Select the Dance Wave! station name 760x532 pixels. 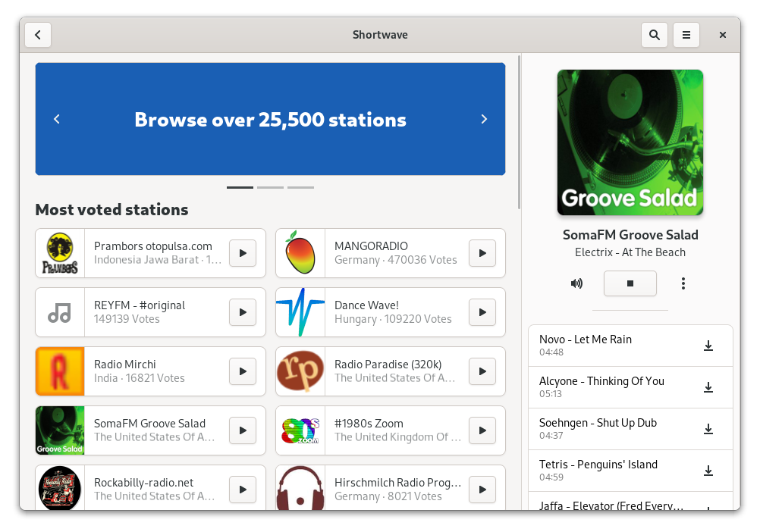tap(366, 305)
